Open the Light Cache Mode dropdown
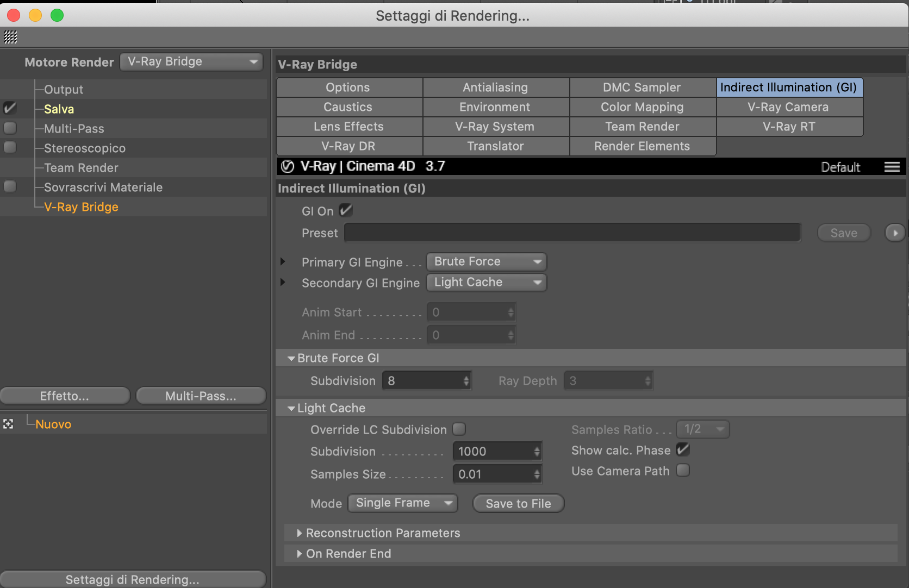 tap(403, 503)
